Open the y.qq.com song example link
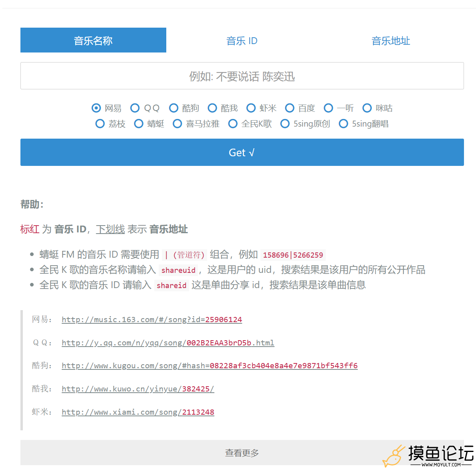476x472 pixels. point(168,343)
